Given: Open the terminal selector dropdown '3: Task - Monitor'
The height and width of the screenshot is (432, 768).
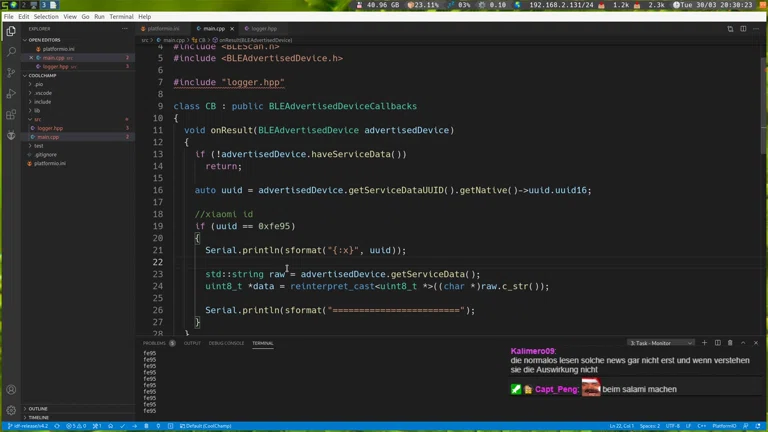Looking at the screenshot, I should [x=662, y=343].
